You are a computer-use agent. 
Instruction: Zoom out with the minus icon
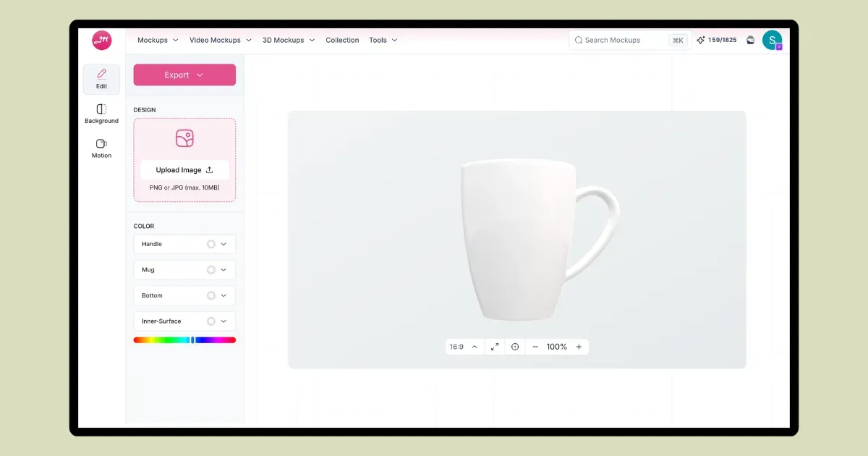pyautogui.click(x=535, y=347)
